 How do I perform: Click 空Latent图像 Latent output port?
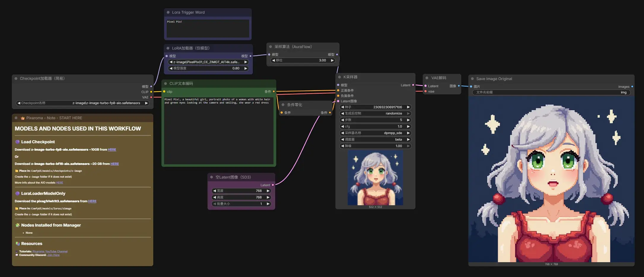click(x=273, y=185)
